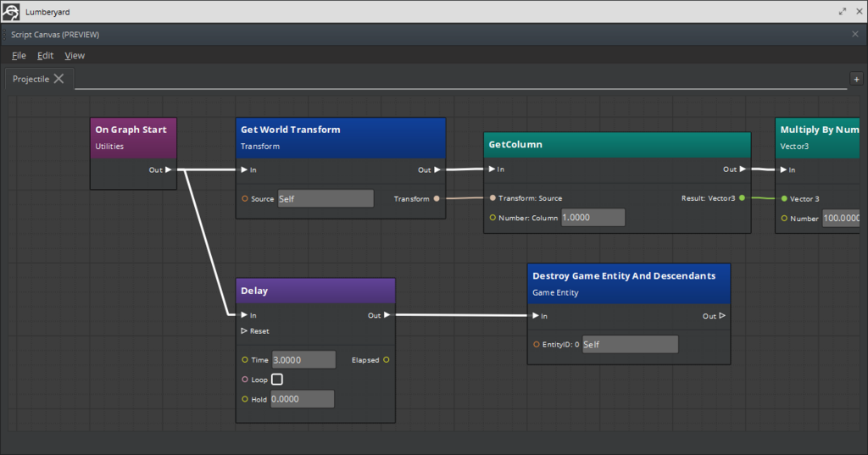868x455 pixels.
Task: Toggle the Loop checkbox on Delay node
Action: tap(277, 380)
